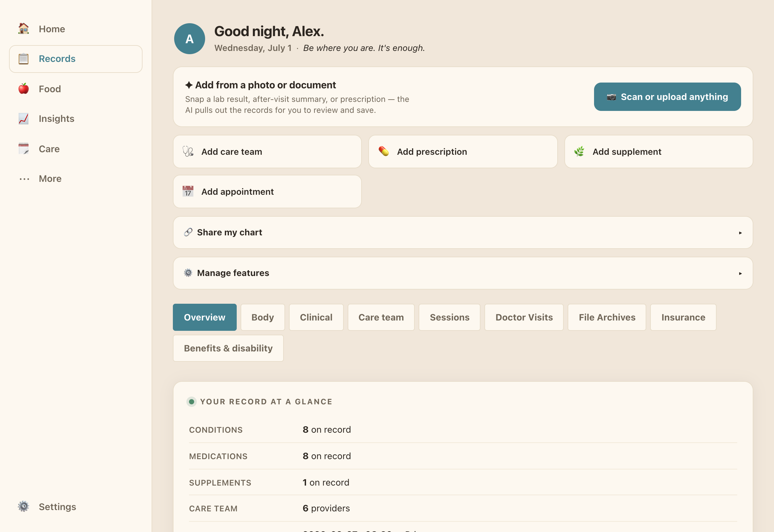The image size is (774, 532).
Task: Expand the Manage features section
Action: click(x=463, y=273)
